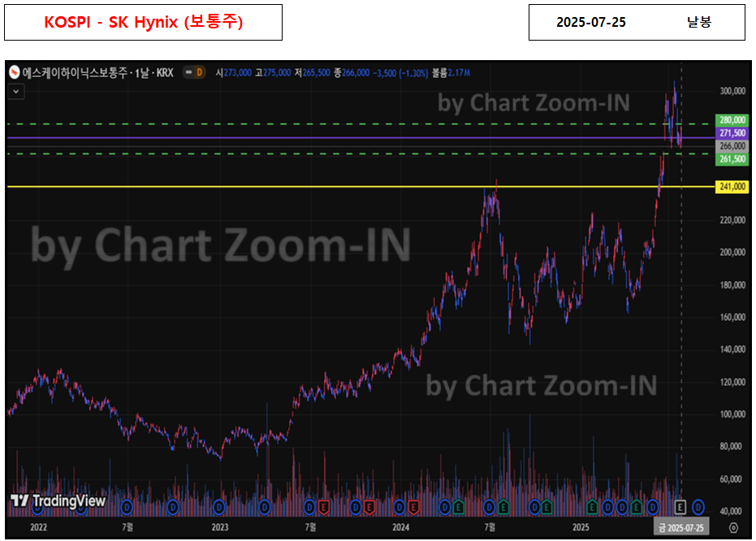This screenshot has width=756, height=541.
Task: Click the green earnings marker beside 7월 2024
Action: tap(503, 507)
